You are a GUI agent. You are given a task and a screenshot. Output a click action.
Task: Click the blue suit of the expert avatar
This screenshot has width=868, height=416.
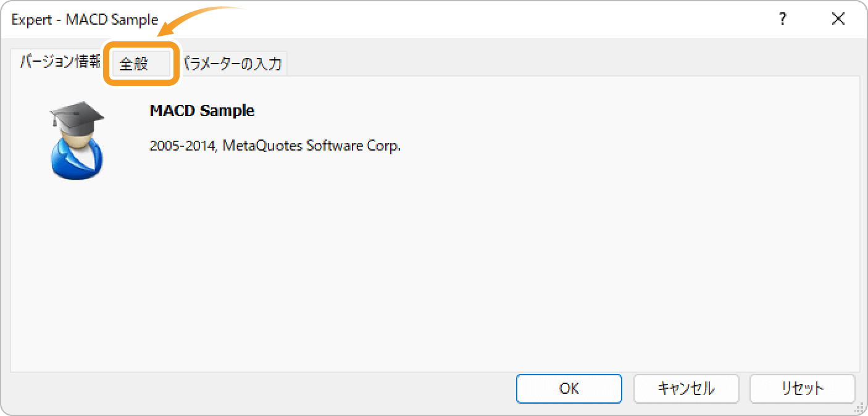[77, 162]
